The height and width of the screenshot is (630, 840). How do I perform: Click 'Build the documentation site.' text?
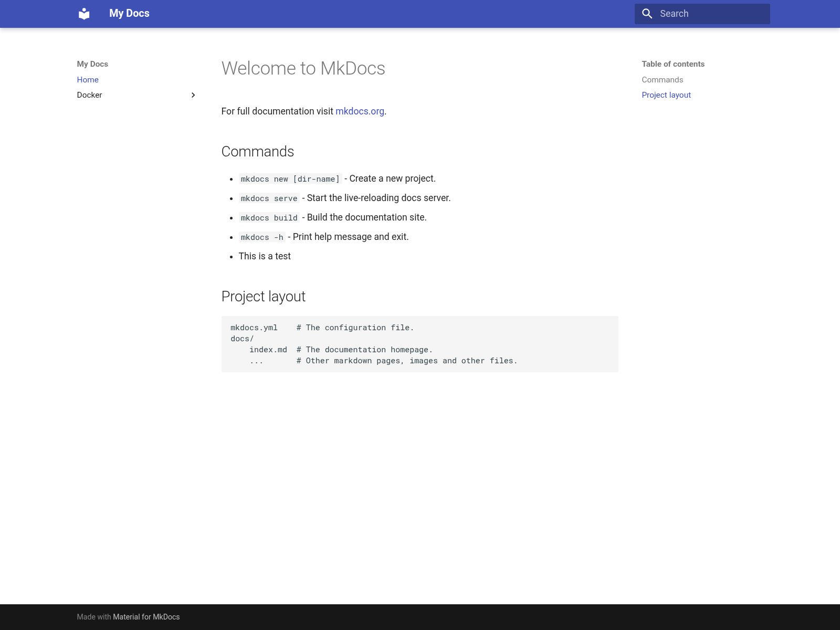(x=366, y=217)
